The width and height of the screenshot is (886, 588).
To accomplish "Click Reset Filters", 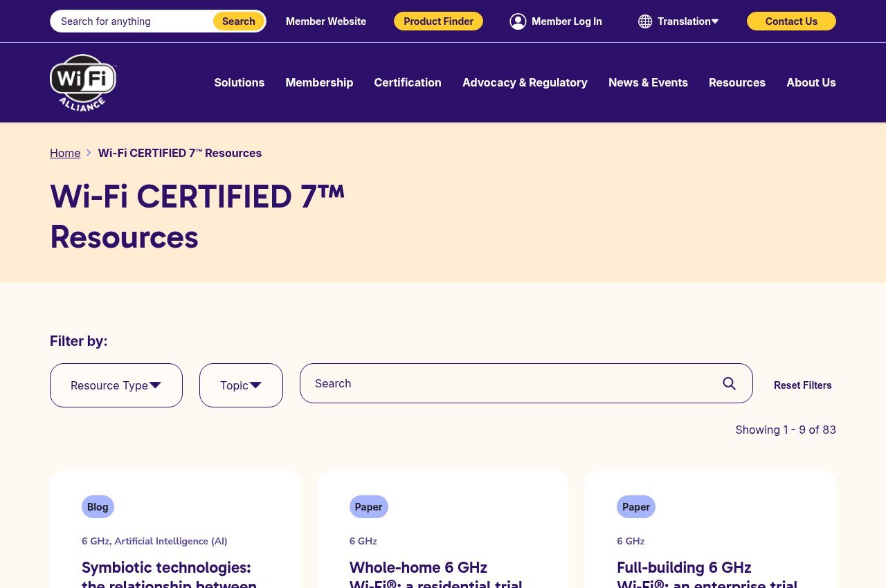I will tap(803, 385).
